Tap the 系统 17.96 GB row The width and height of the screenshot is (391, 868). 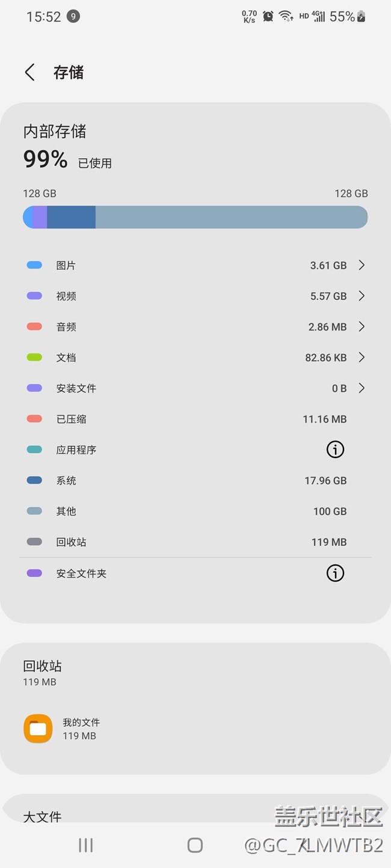tap(195, 480)
